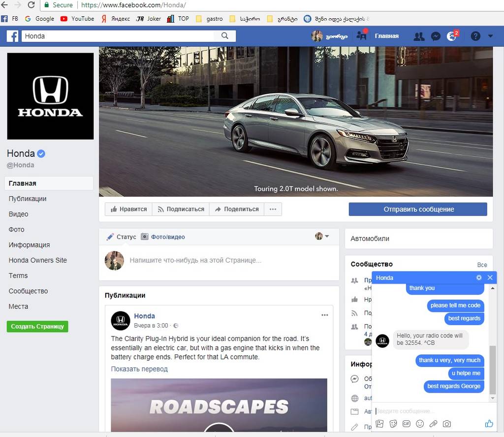Open the Honda post author link
The width and height of the screenshot is (504, 437).
pyautogui.click(x=144, y=316)
